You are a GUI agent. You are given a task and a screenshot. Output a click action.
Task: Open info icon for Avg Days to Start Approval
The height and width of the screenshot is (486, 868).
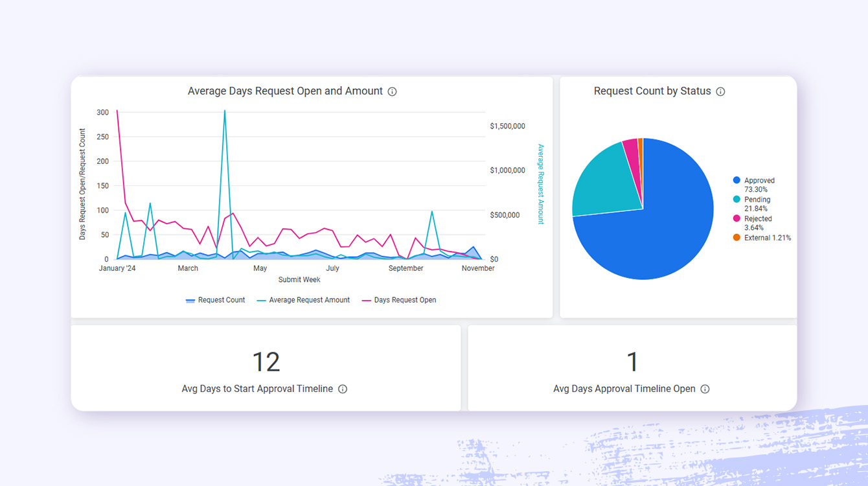click(x=343, y=389)
